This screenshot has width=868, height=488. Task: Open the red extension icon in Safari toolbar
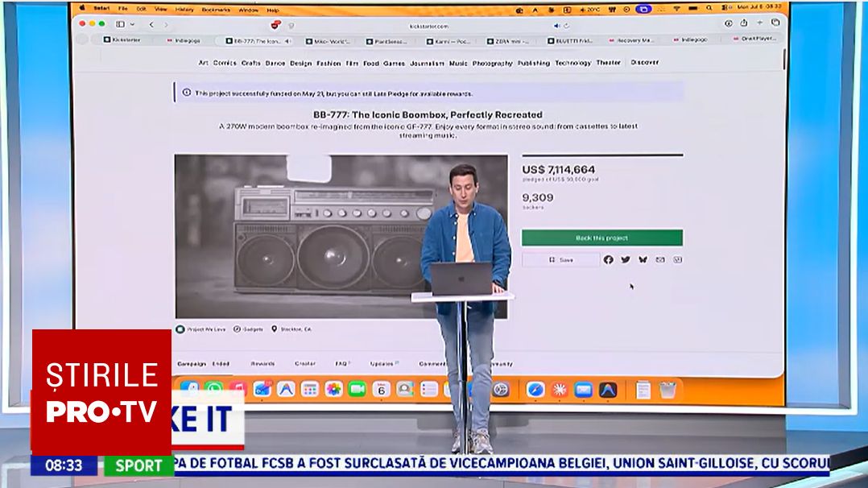[275, 25]
